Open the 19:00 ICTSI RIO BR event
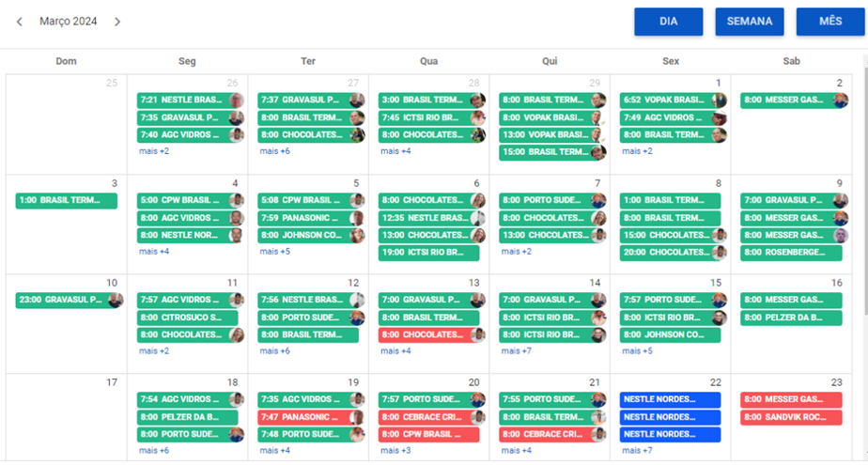 tap(428, 253)
